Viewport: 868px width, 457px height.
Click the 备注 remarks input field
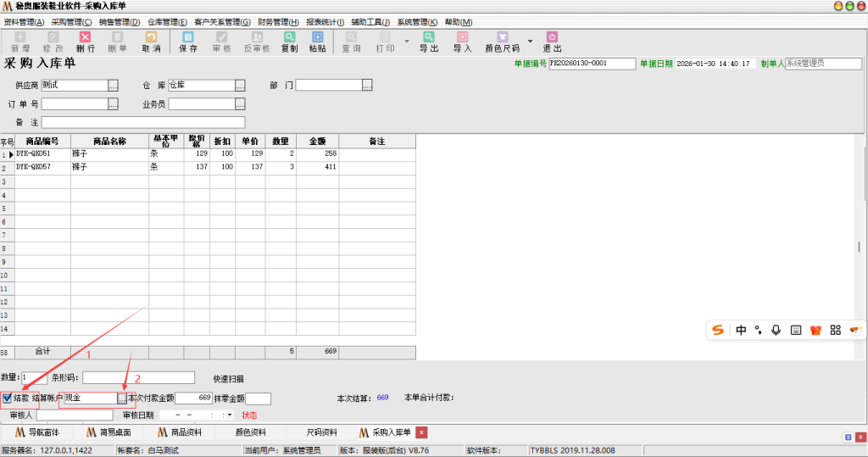[254, 122]
